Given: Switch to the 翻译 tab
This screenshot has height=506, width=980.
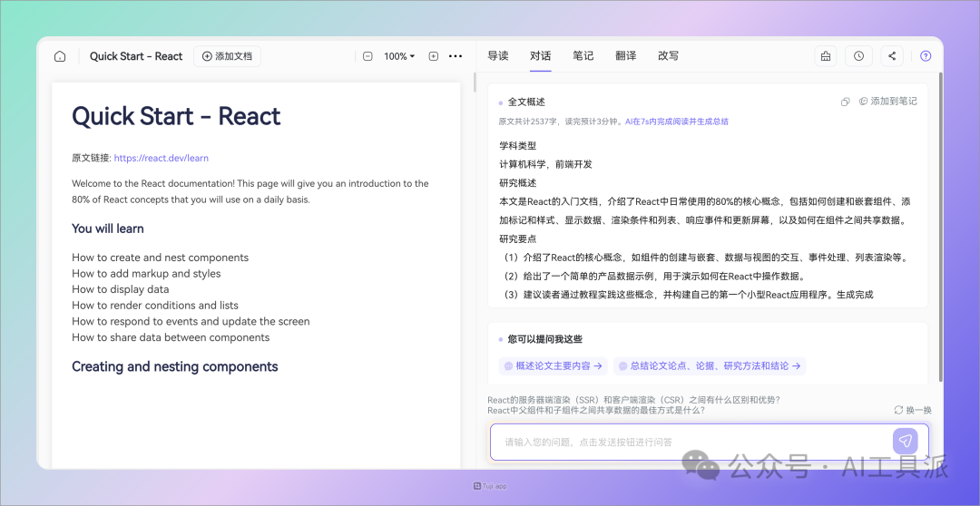Looking at the screenshot, I should pyautogui.click(x=625, y=55).
